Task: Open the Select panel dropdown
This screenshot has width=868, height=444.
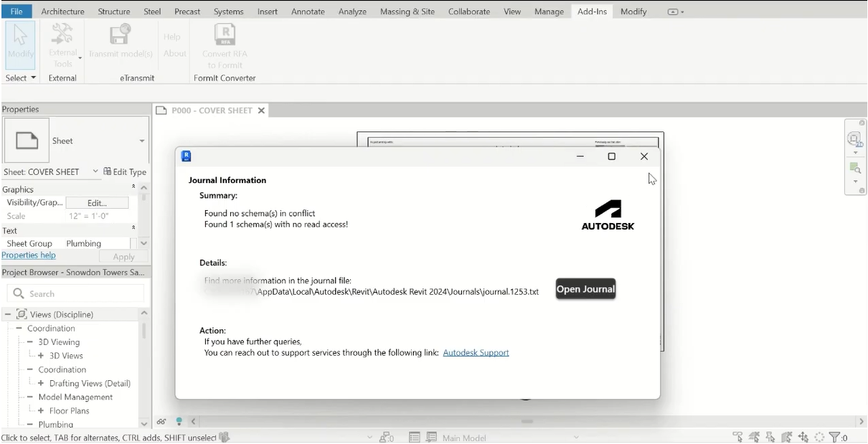Action: [21, 78]
